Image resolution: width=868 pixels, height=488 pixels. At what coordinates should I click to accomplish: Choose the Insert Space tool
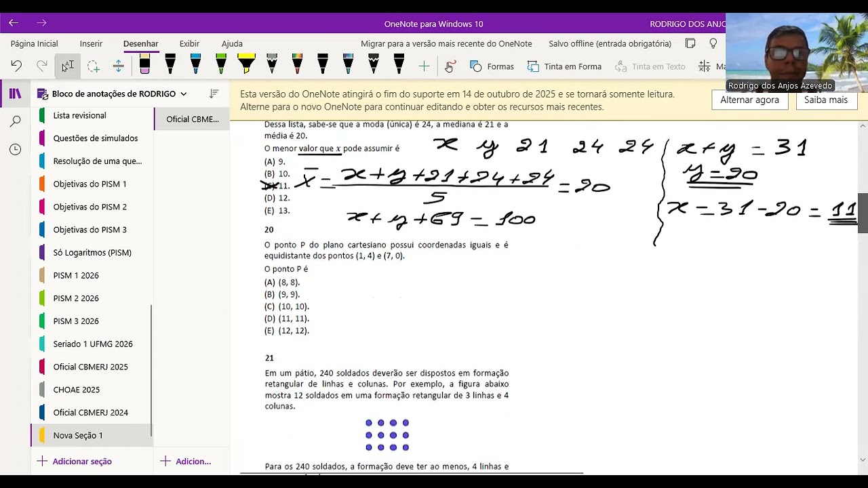(x=118, y=66)
